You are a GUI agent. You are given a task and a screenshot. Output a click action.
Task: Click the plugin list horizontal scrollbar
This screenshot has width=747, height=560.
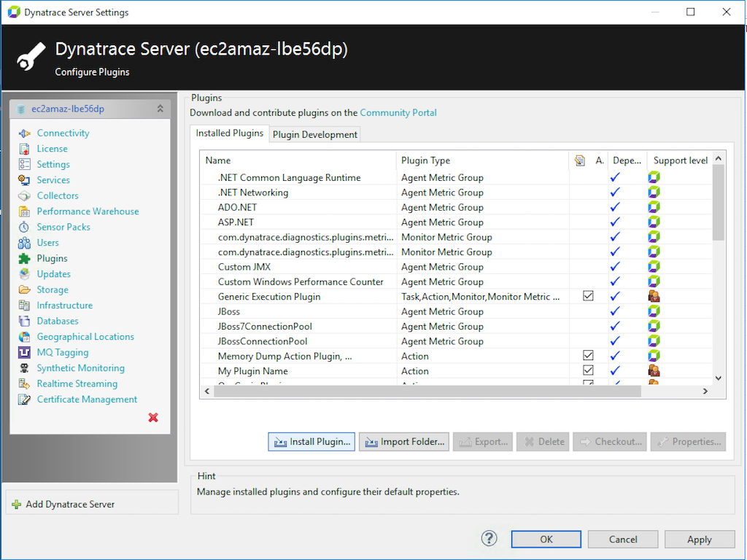(x=427, y=391)
